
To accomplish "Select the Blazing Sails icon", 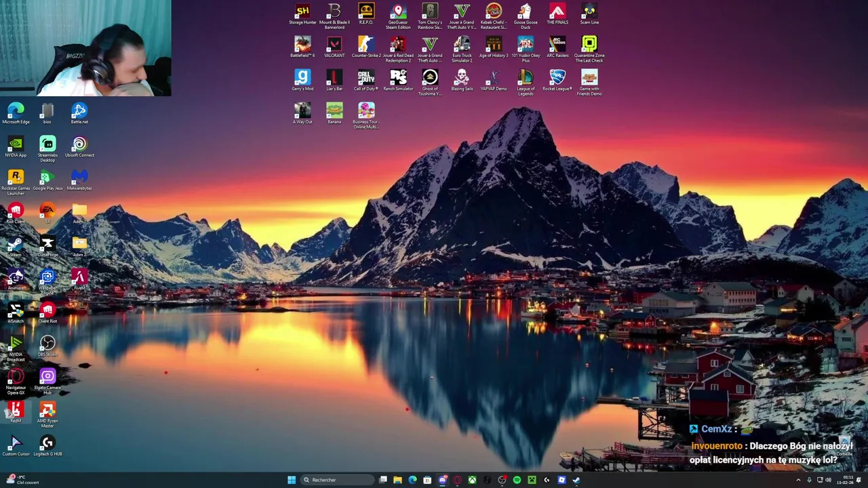I will (462, 81).
